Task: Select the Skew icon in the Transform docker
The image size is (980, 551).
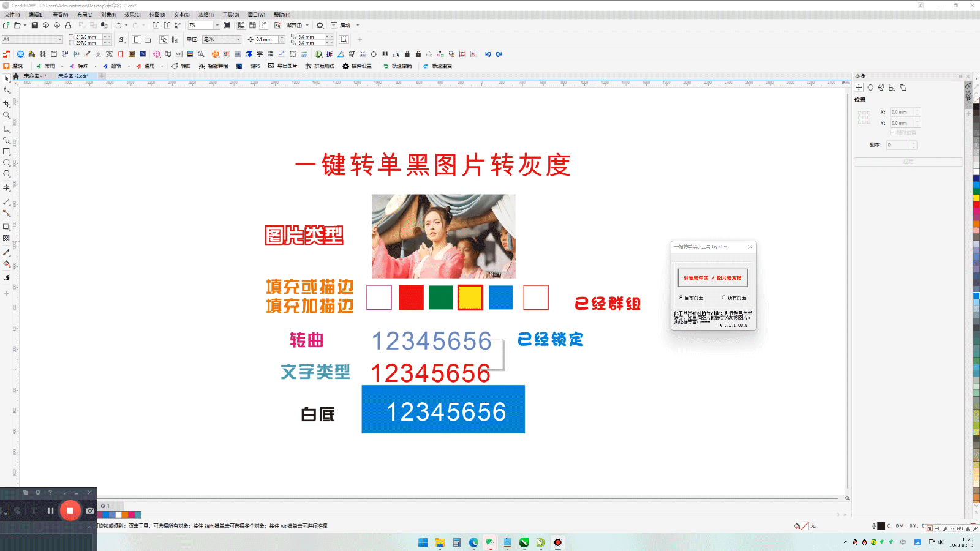Action: 903,88
